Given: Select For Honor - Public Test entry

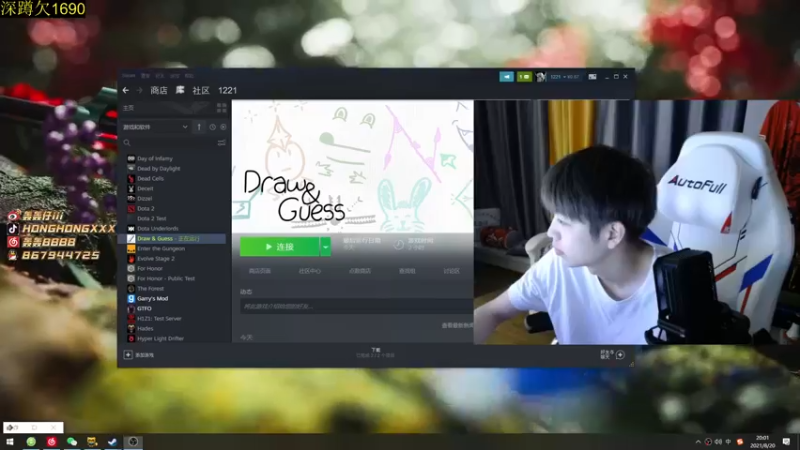Looking at the screenshot, I should coord(166,279).
